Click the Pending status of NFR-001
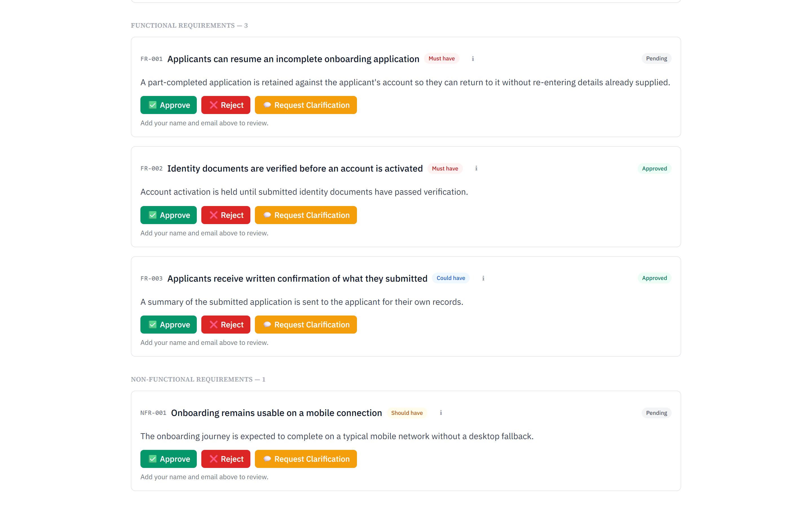 click(x=656, y=413)
